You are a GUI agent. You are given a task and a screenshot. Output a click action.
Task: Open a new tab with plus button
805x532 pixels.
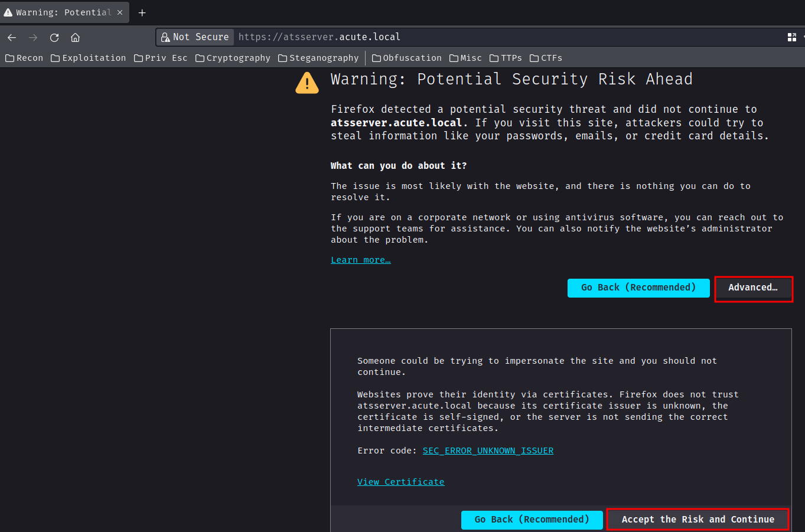click(x=142, y=12)
